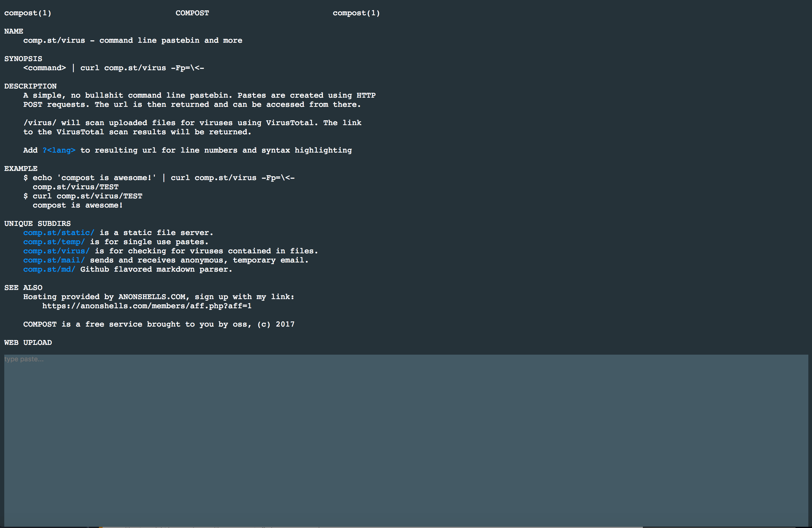Viewport: 812px width, 528px height.
Task: Click the NAME section heading
Action: pyautogui.click(x=14, y=31)
